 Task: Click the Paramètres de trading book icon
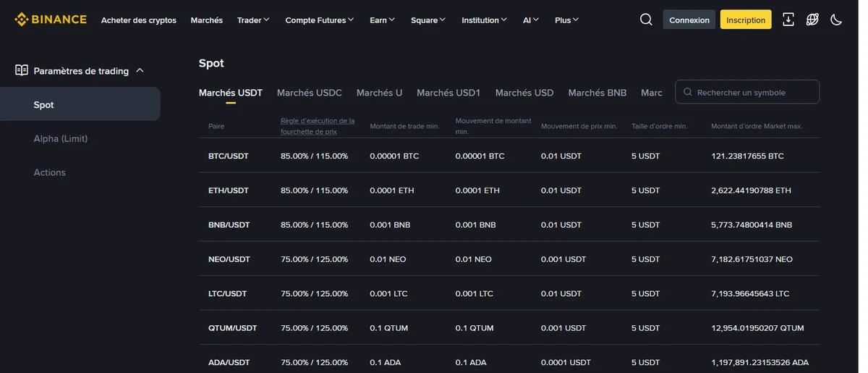tap(22, 70)
